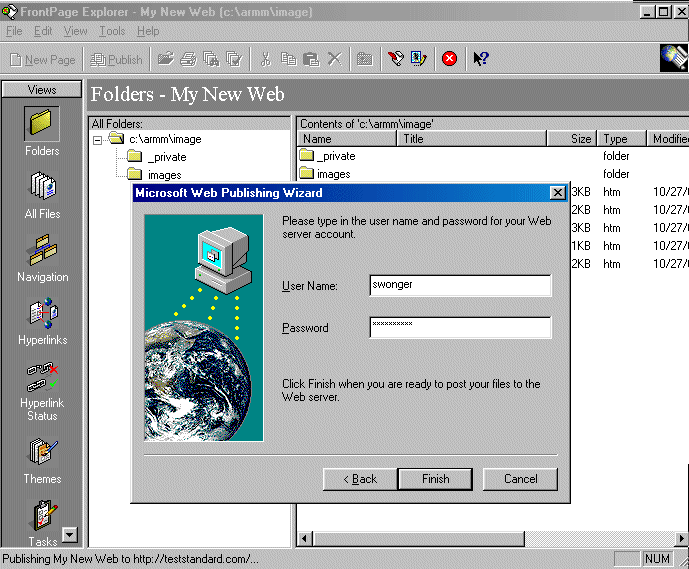Click the Publish toolbar button
This screenshot has height=569, width=689.
tap(116, 59)
